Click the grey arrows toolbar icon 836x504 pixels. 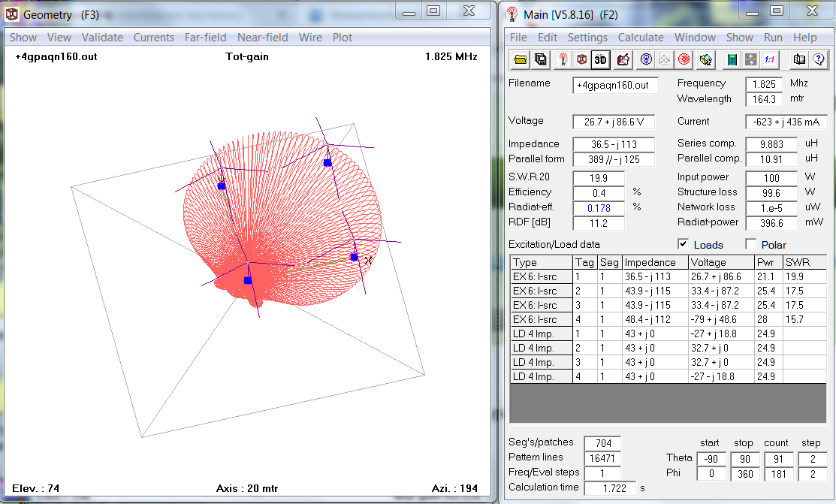(750, 60)
